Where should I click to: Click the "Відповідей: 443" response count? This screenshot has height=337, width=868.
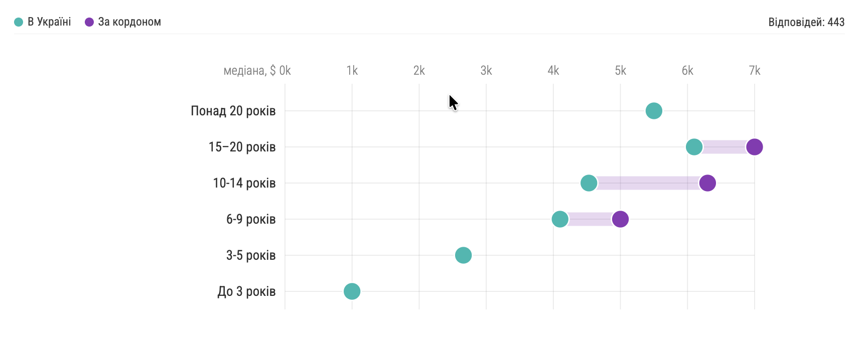tap(806, 22)
